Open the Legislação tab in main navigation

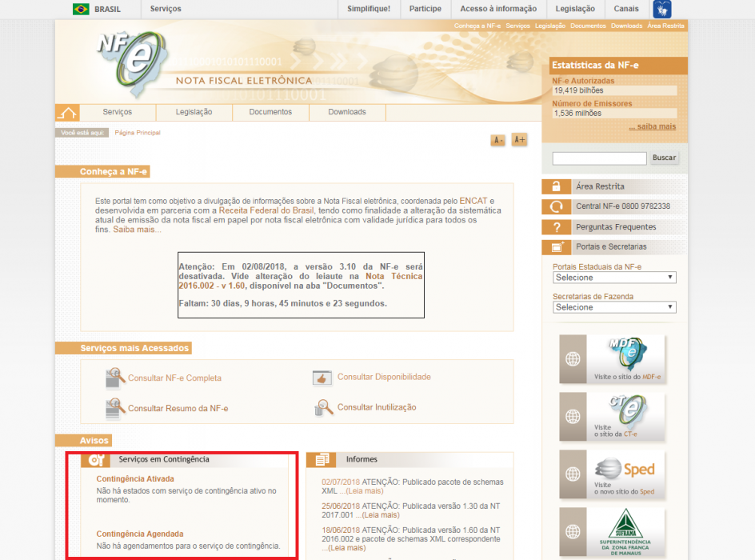[194, 112]
